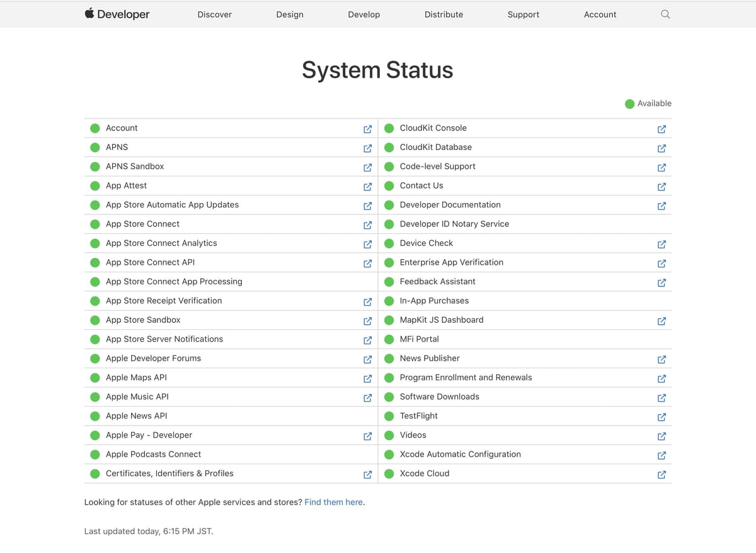Image resolution: width=756 pixels, height=553 pixels.
Task: Click the System Status heading
Action: 377,70
